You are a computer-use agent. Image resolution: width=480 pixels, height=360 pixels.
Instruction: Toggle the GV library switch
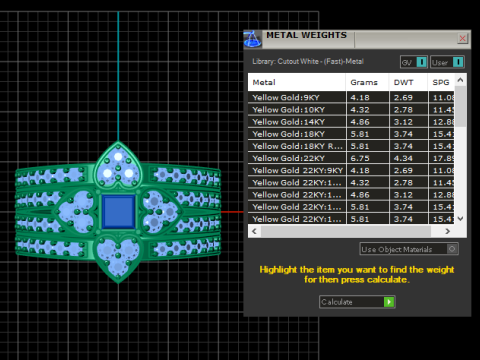click(x=422, y=62)
